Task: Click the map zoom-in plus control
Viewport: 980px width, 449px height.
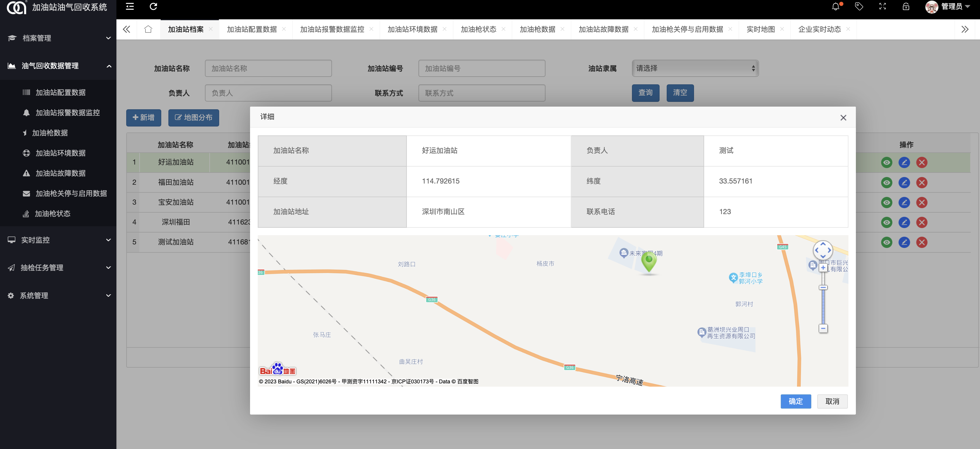Action: tap(823, 268)
